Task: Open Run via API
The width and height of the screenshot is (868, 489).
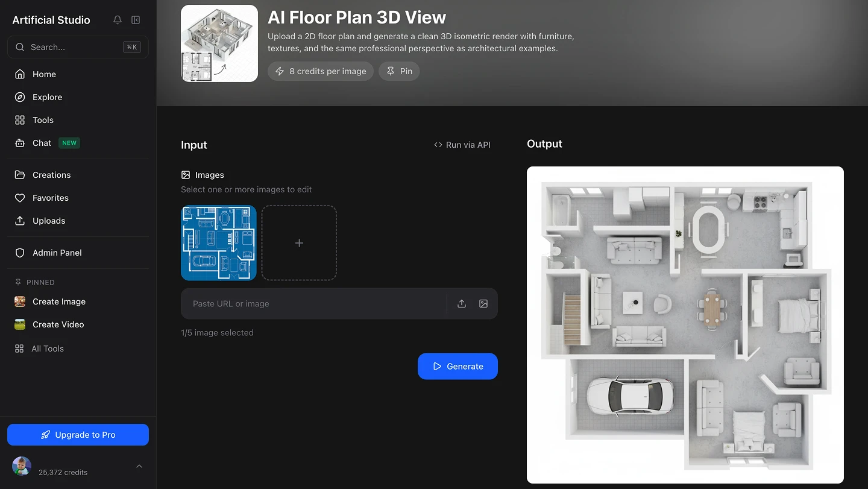Action: pos(462,145)
